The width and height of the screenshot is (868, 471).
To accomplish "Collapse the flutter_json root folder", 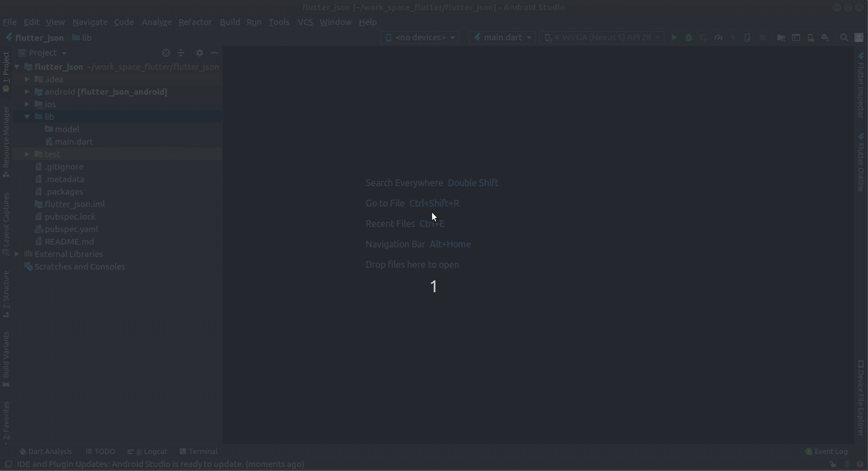I will click(x=17, y=67).
